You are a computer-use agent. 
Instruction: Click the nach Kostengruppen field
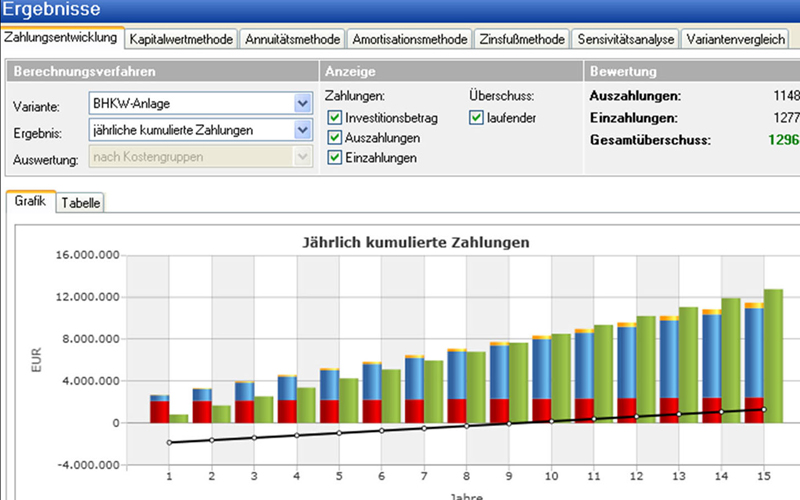pos(201,157)
